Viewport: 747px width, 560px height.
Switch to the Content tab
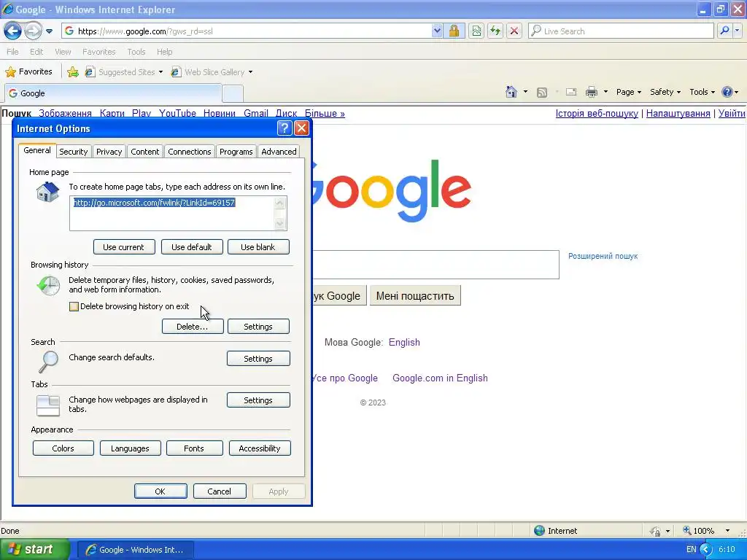click(x=145, y=152)
